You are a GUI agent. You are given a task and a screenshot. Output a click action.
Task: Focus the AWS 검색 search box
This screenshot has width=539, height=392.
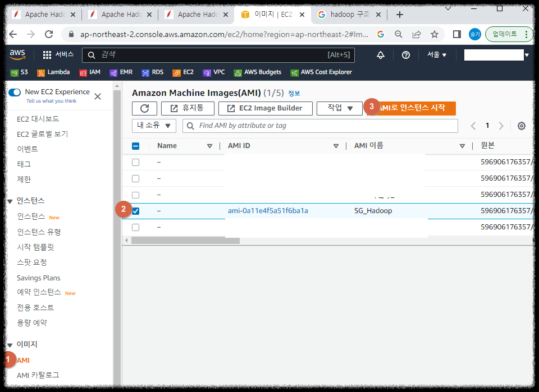click(x=218, y=56)
